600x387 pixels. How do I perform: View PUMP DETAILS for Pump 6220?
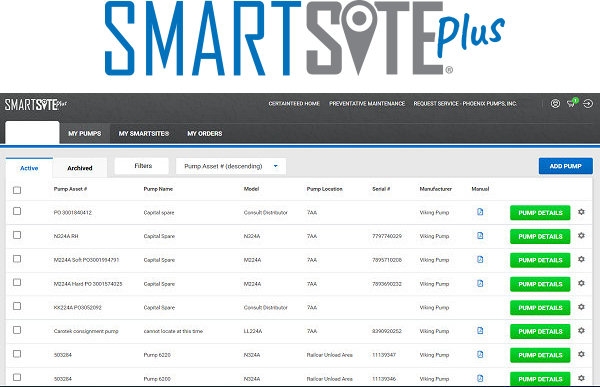click(x=540, y=355)
